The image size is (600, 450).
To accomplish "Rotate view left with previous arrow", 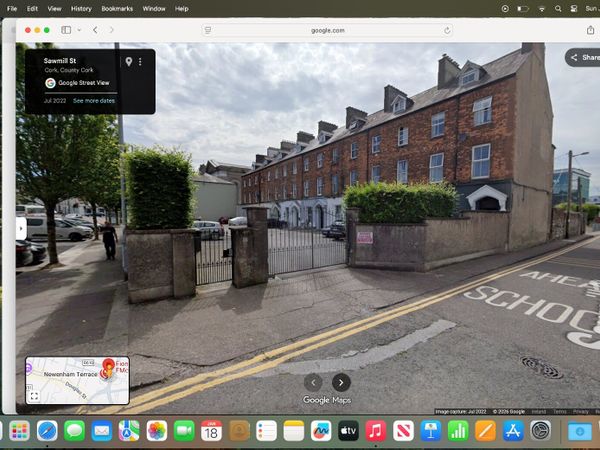I will tap(314, 382).
